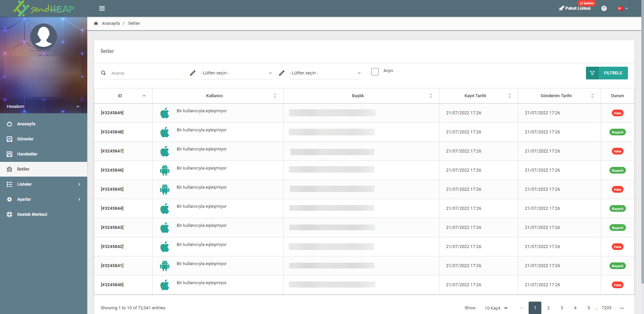Screen dimensions: 644x314
Task: Open Hareketler in the sidebar
Action: pos(44,154)
